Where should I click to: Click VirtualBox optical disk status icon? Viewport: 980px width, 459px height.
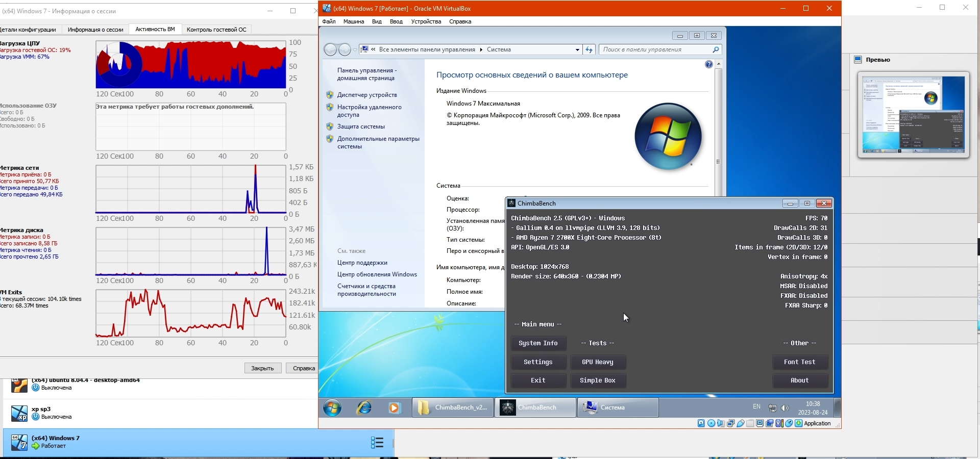(x=711, y=423)
